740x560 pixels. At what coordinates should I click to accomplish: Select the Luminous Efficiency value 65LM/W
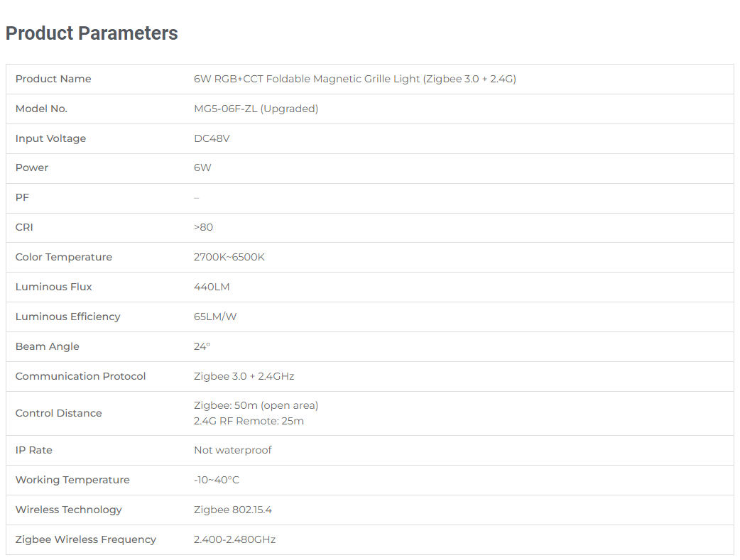tap(215, 317)
